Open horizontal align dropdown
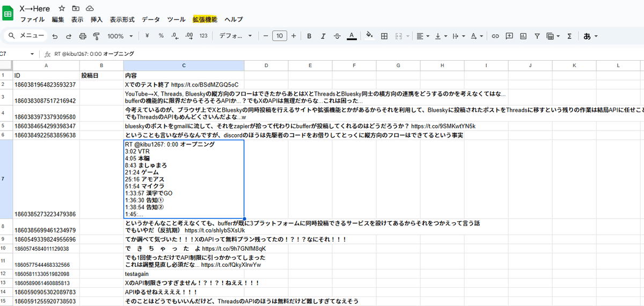The height and width of the screenshot is (306, 644). pos(423,36)
